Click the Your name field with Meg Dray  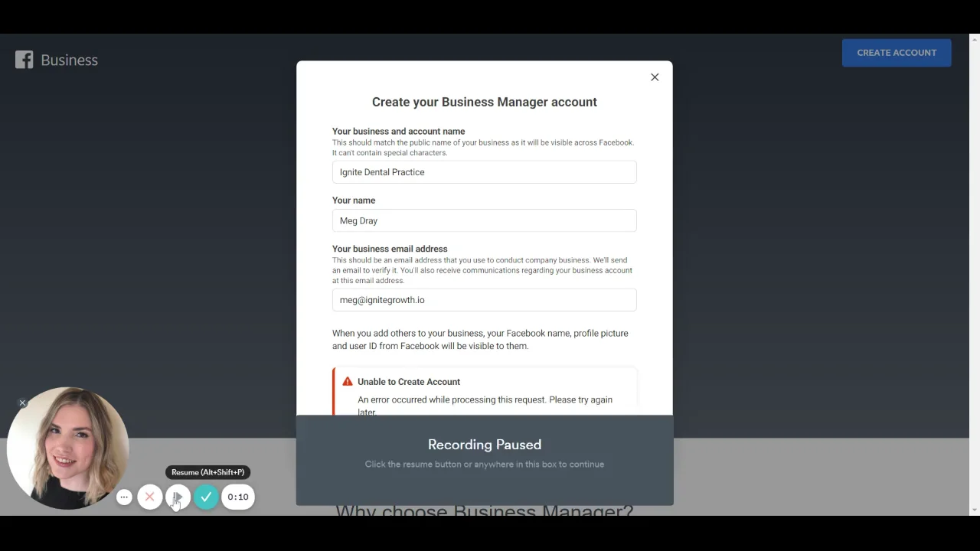tap(484, 220)
